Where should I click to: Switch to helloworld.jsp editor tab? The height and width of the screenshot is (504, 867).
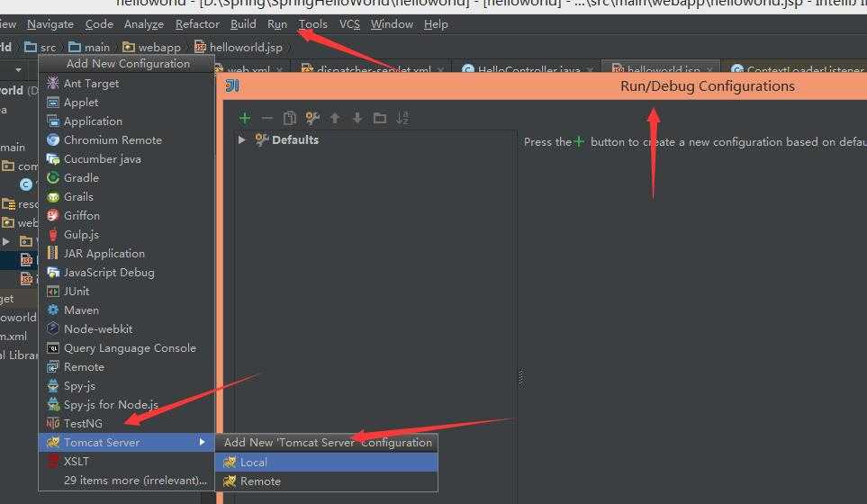[x=660, y=68]
